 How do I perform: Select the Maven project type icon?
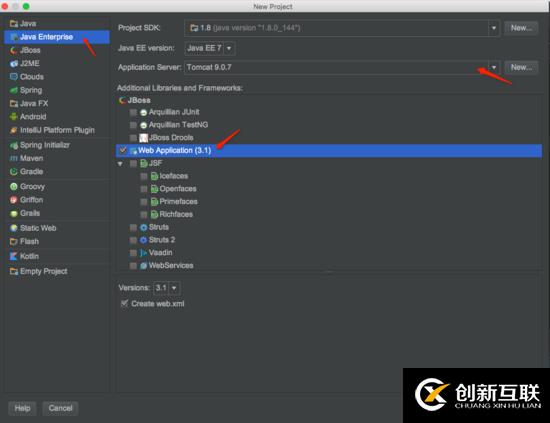[14, 158]
